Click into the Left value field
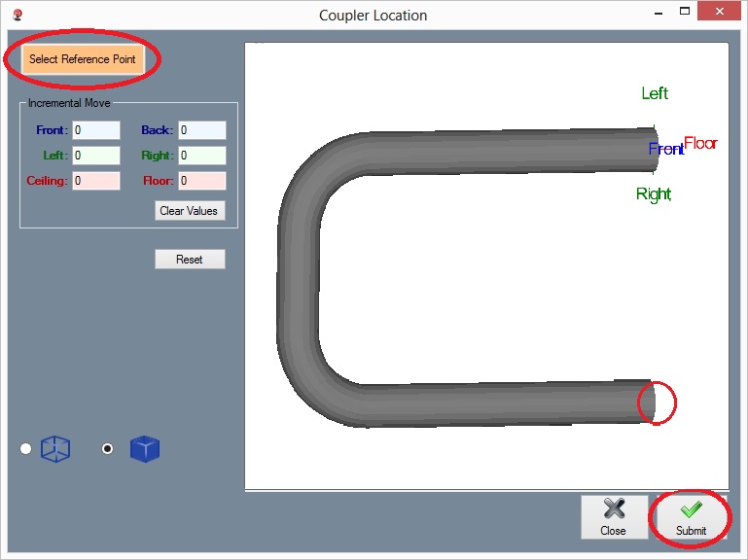The image size is (748, 560). (x=96, y=156)
